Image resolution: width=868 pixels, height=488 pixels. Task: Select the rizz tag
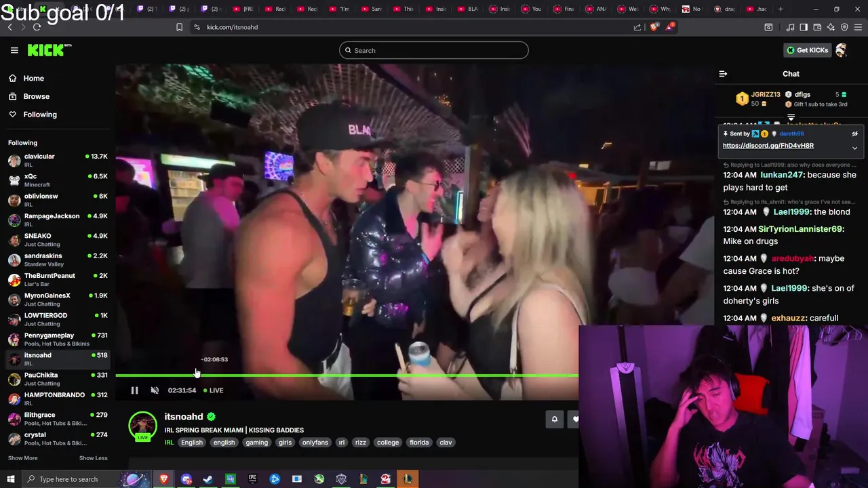(360, 443)
